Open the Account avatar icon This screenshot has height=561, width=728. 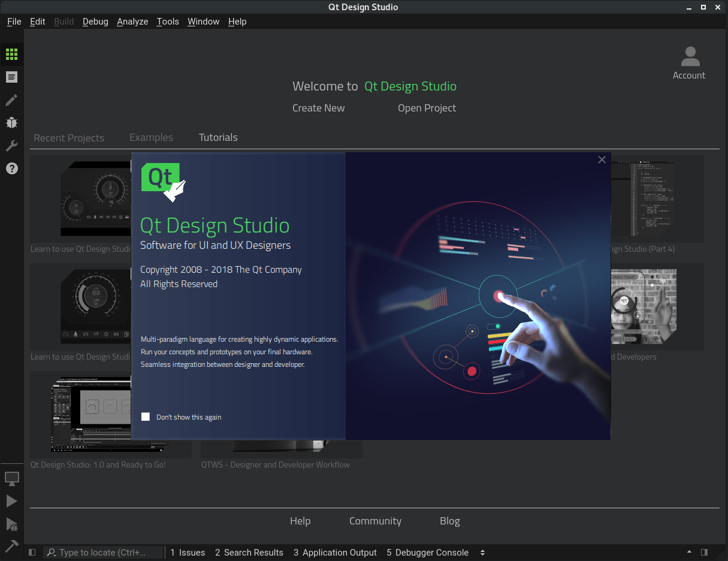[690, 56]
